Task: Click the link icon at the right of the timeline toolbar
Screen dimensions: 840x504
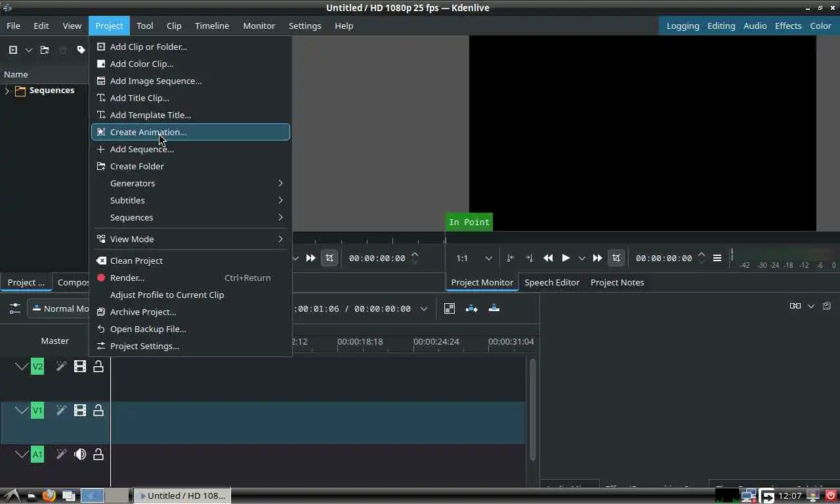Action: coord(795,306)
